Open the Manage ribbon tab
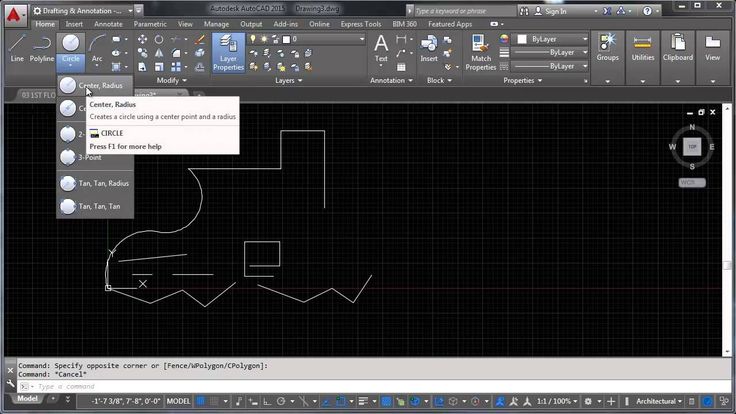 point(216,24)
